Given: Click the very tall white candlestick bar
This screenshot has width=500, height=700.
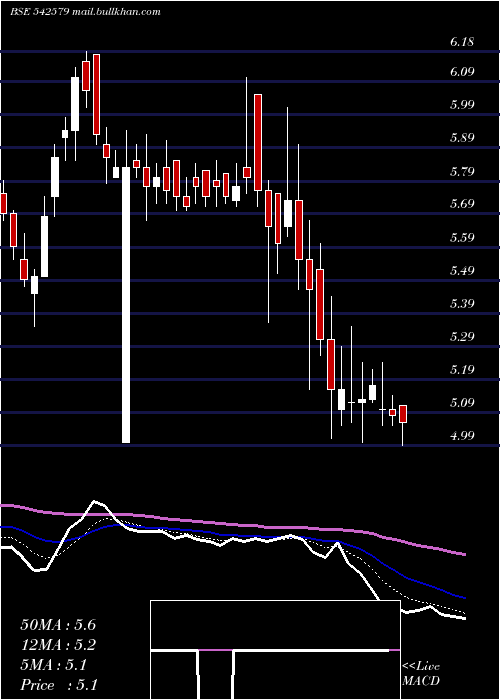Looking at the screenshot, I should (126, 305).
